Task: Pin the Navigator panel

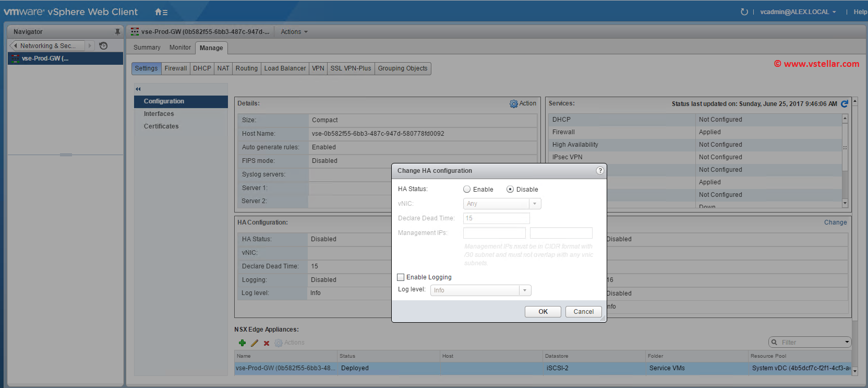Action: click(117, 32)
